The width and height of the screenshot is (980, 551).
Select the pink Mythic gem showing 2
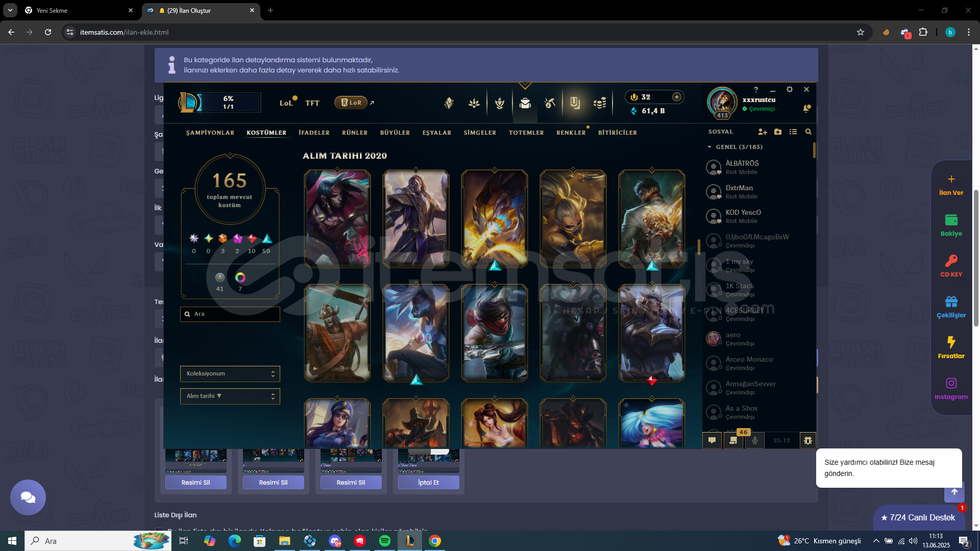click(238, 239)
